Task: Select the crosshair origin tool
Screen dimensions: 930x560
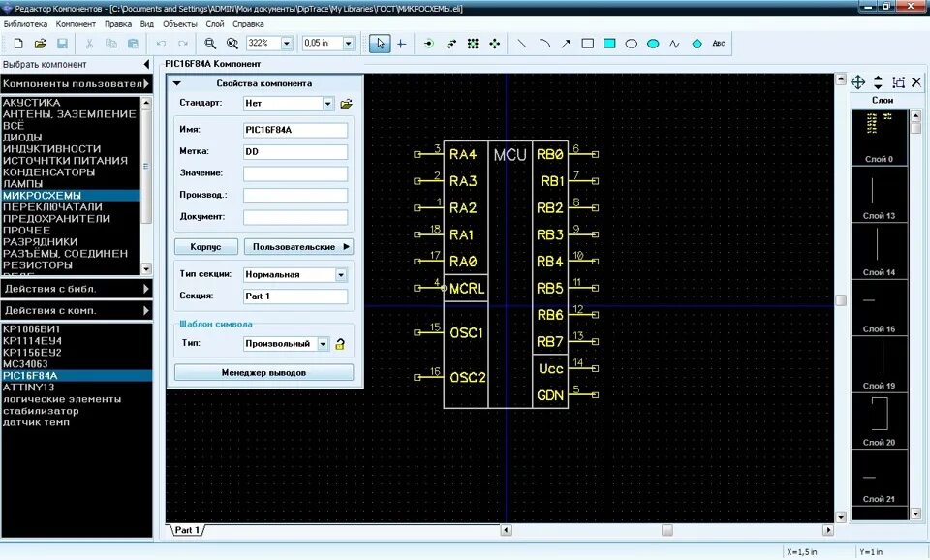Action: pos(401,44)
